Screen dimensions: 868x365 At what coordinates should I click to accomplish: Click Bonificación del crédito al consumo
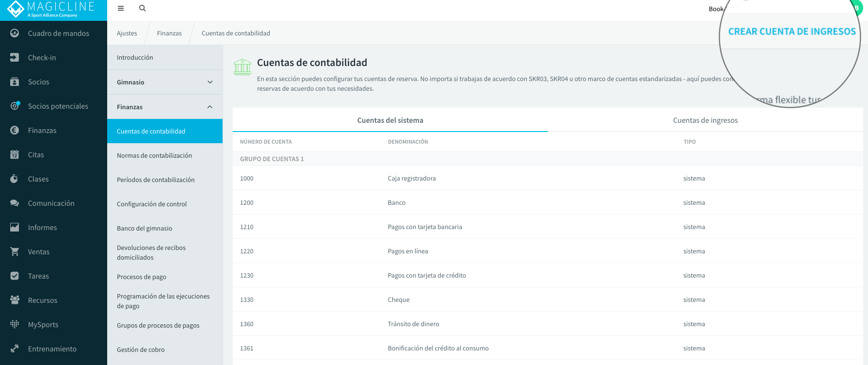(x=438, y=348)
